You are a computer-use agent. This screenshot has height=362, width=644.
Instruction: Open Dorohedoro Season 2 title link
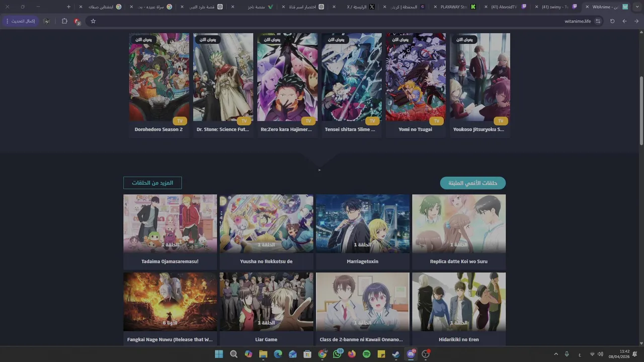[x=158, y=129]
